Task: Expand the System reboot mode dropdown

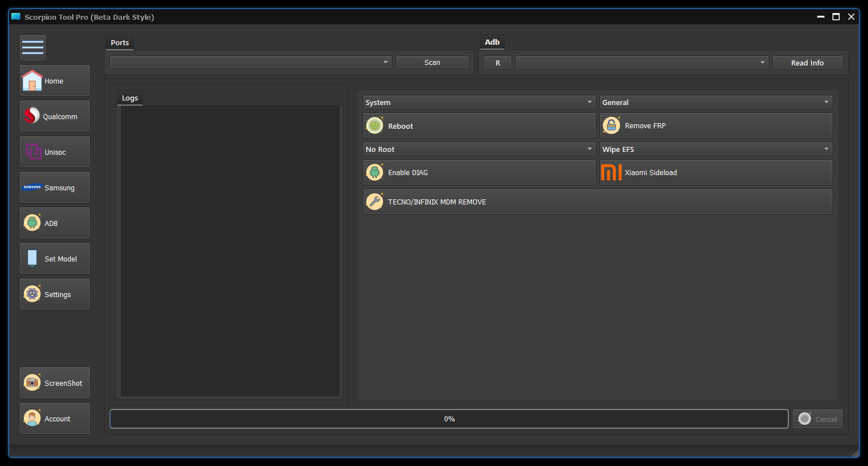Action: [479, 102]
